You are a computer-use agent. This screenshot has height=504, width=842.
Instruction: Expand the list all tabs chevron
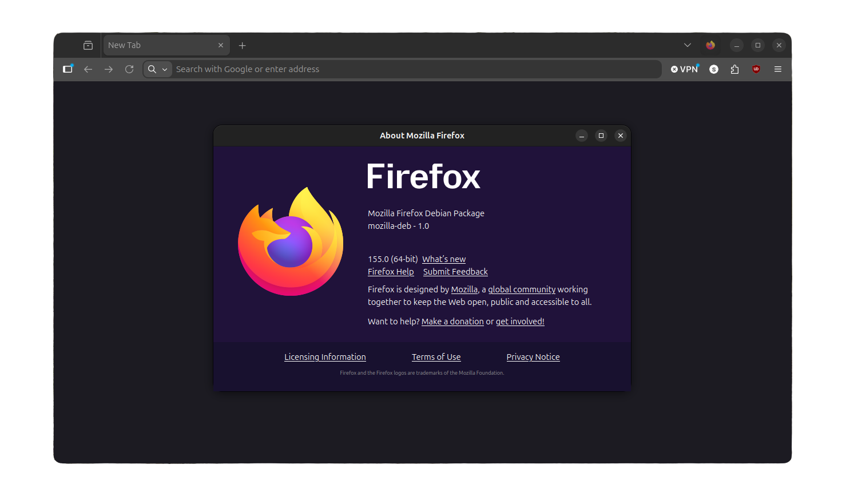688,45
